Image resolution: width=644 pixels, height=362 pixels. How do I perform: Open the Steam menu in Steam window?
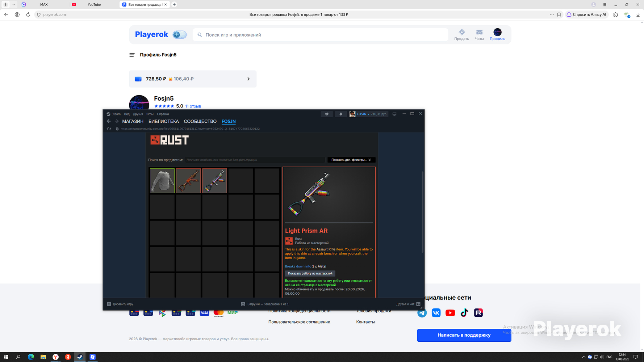coord(114,114)
